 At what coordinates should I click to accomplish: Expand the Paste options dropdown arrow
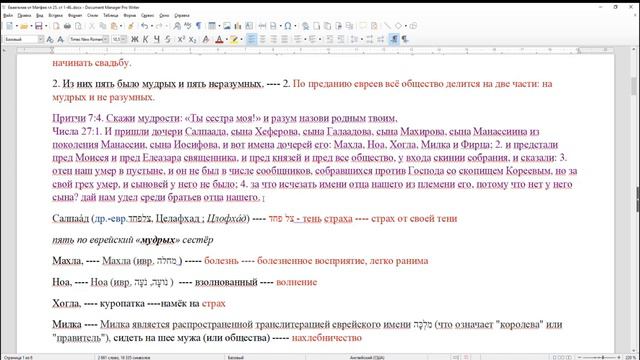pyautogui.click(x=121, y=26)
